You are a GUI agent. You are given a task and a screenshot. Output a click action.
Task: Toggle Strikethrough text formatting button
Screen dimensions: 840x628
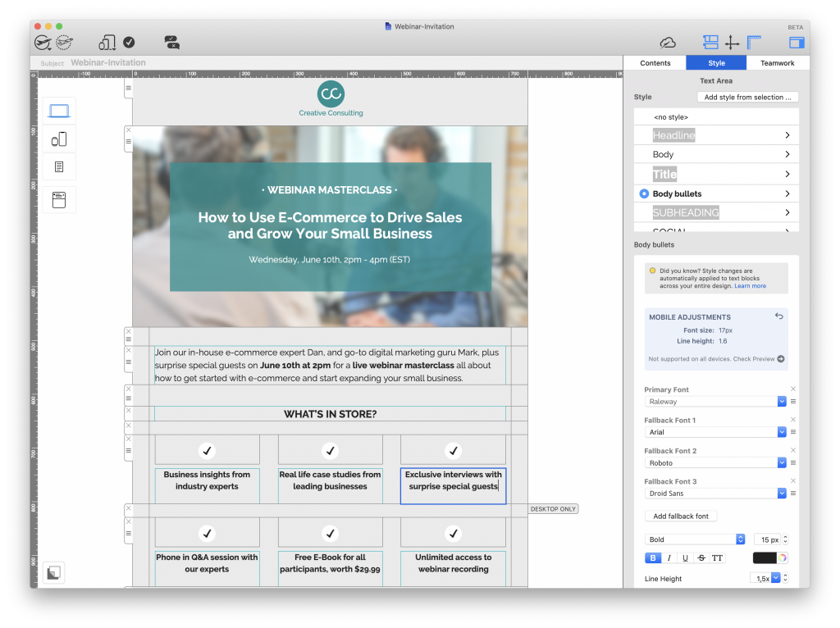(x=701, y=557)
